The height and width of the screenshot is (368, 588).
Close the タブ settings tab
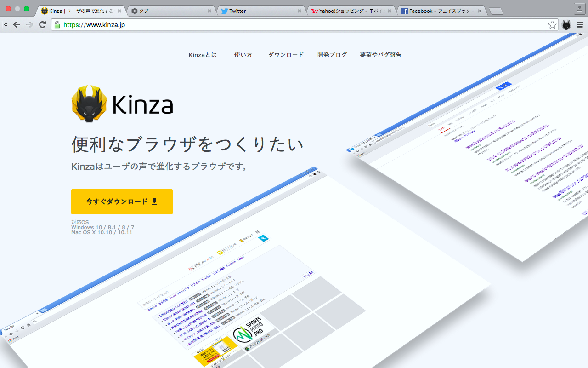click(x=209, y=11)
